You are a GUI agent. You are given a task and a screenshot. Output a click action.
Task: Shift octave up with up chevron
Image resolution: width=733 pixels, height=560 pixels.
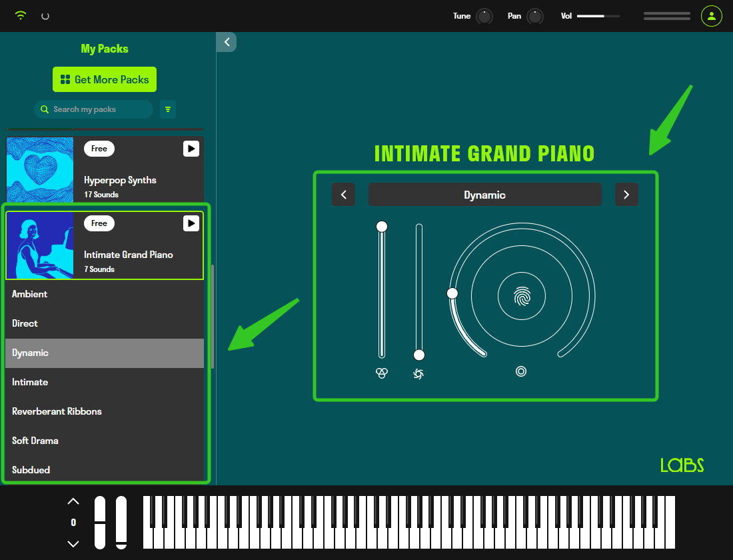click(73, 501)
